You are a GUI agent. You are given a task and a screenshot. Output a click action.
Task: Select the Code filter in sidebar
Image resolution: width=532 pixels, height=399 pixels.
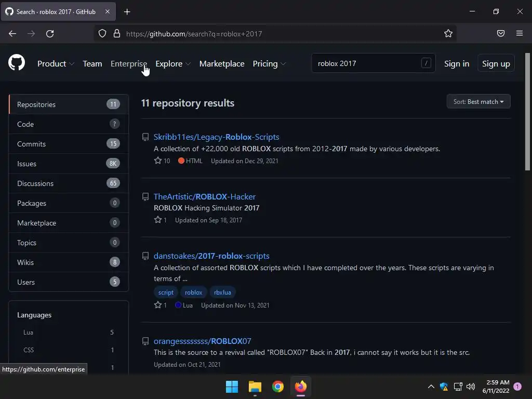69,124
